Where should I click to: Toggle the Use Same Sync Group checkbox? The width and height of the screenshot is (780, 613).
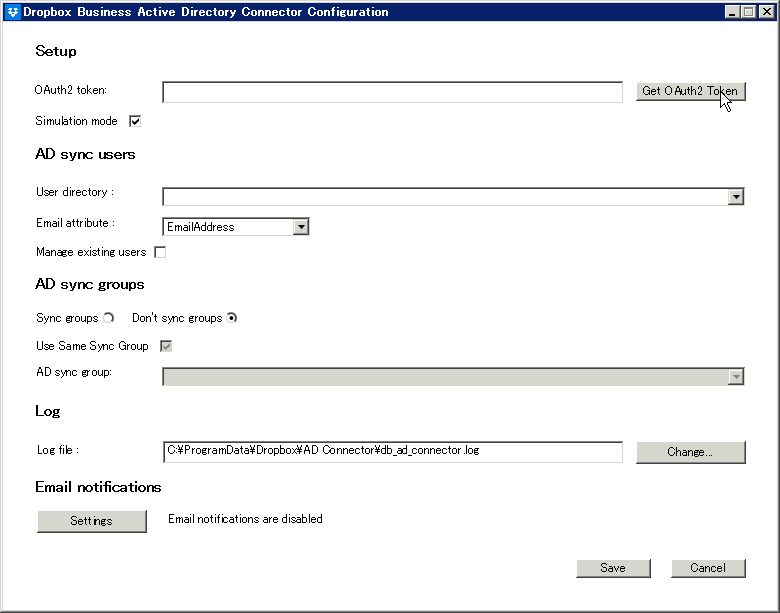pyautogui.click(x=166, y=346)
